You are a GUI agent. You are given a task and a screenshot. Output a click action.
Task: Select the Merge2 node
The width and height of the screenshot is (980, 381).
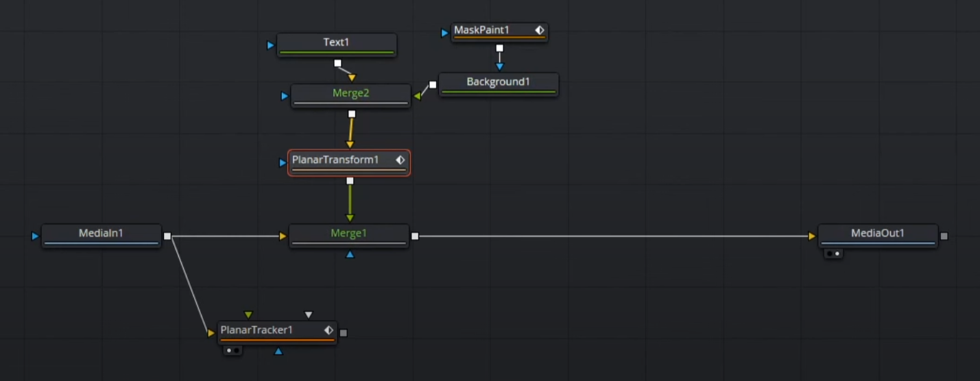click(350, 94)
